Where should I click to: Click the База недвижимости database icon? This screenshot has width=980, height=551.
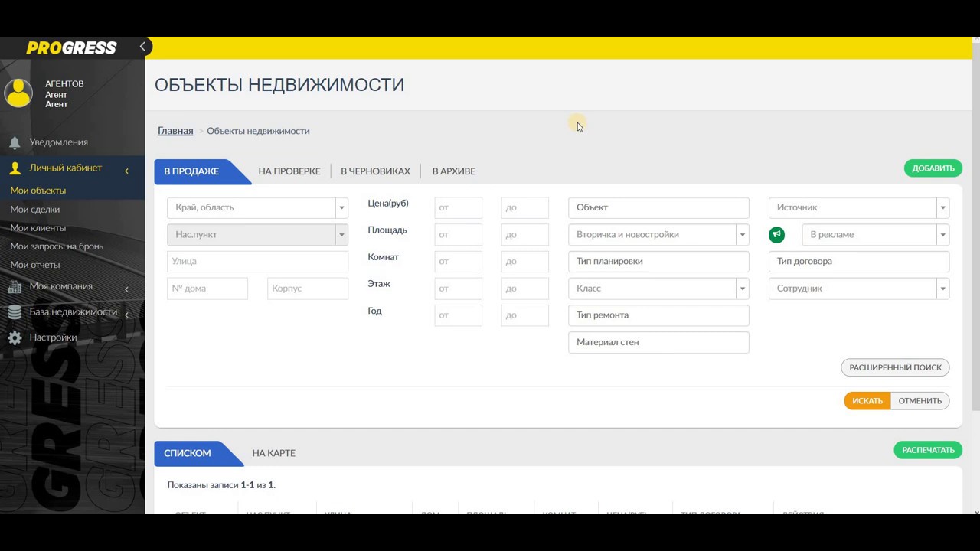pyautogui.click(x=15, y=312)
